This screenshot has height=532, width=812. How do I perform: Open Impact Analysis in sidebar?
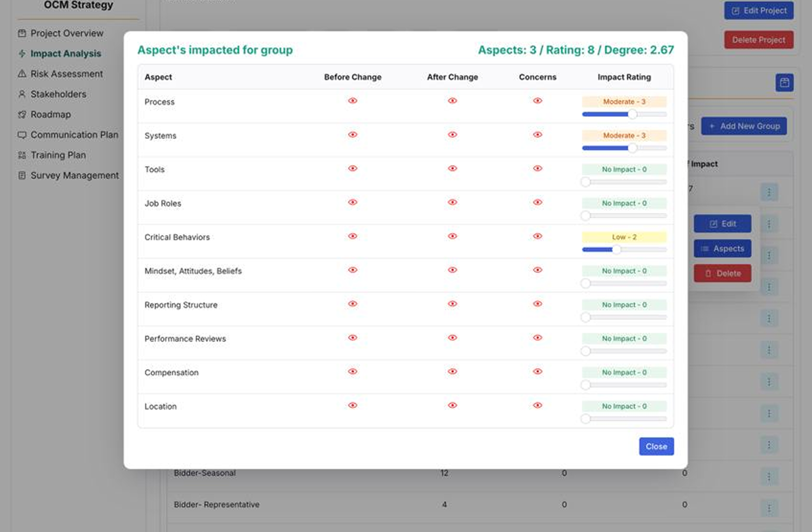(x=60, y=54)
